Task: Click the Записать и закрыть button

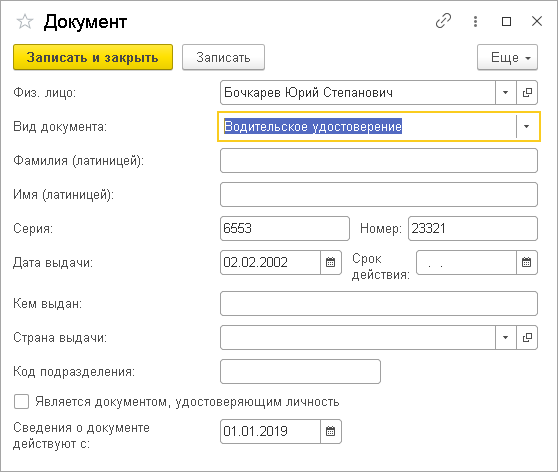Action: (x=93, y=57)
